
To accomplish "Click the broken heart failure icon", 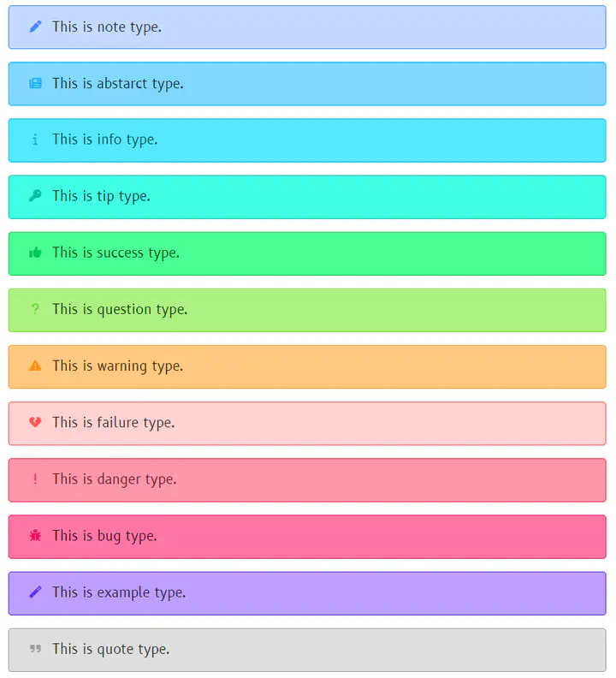I will pyautogui.click(x=35, y=422).
